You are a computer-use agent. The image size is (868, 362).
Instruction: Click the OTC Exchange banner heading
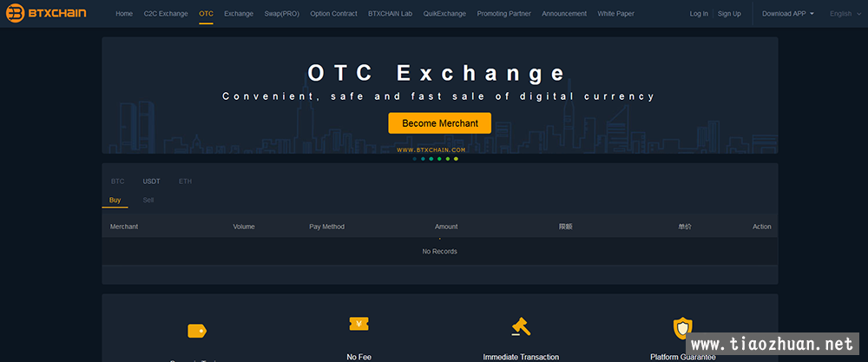(x=437, y=73)
